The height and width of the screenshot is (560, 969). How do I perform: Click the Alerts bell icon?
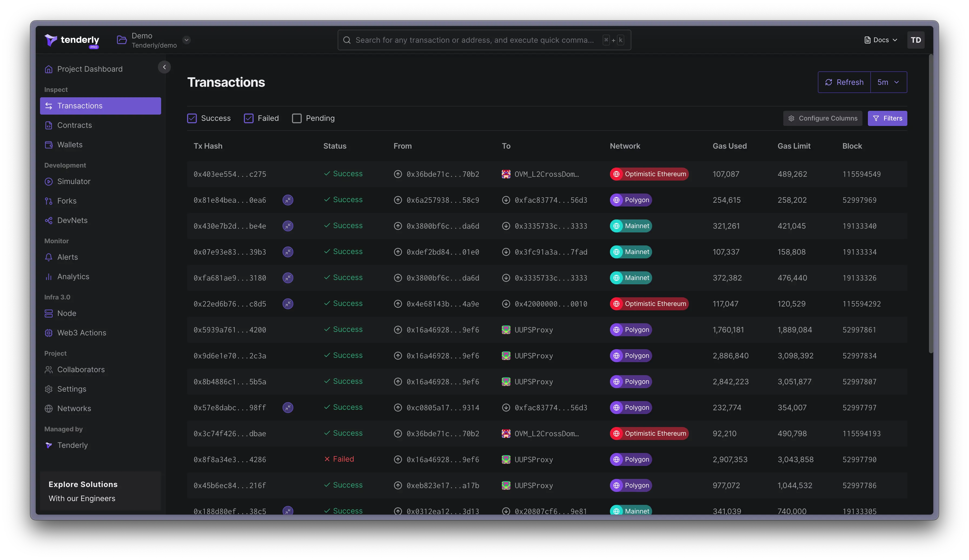(48, 257)
